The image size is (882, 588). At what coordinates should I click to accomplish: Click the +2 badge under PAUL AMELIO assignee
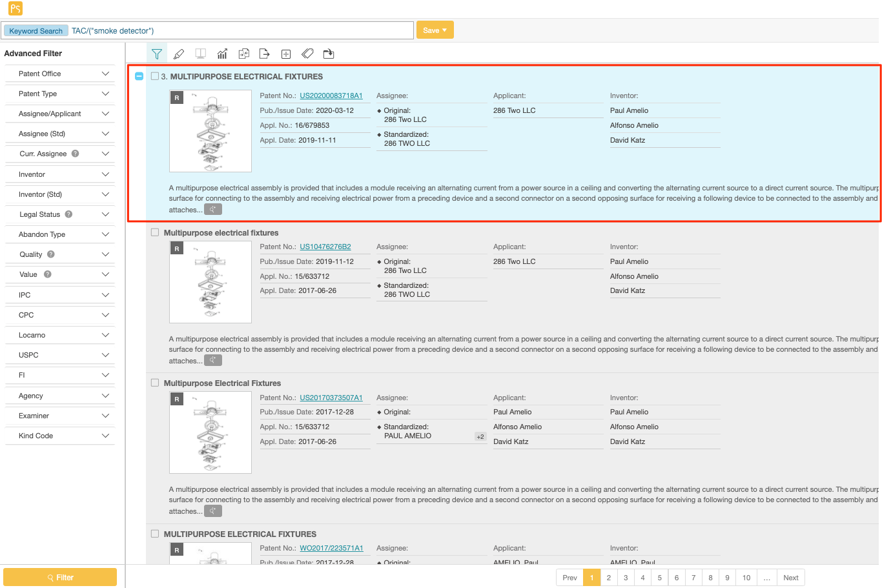[480, 437]
